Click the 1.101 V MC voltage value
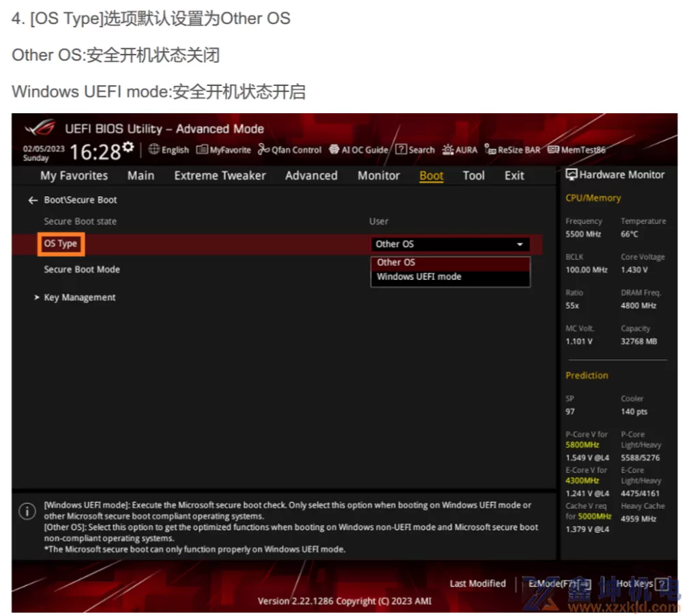This screenshot has width=682, height=616. [x=578, y=342]
